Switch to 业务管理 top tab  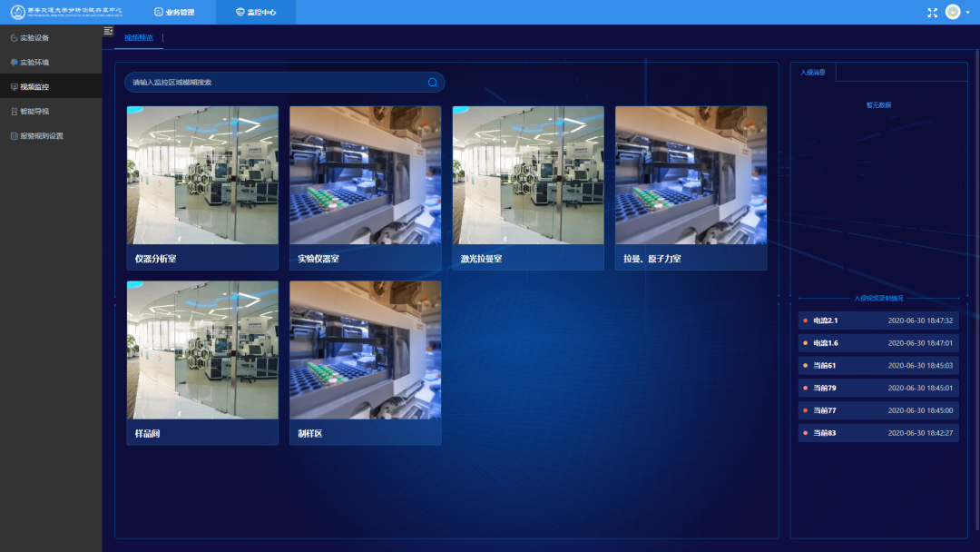pyautogui.click(x=174, y=12)
